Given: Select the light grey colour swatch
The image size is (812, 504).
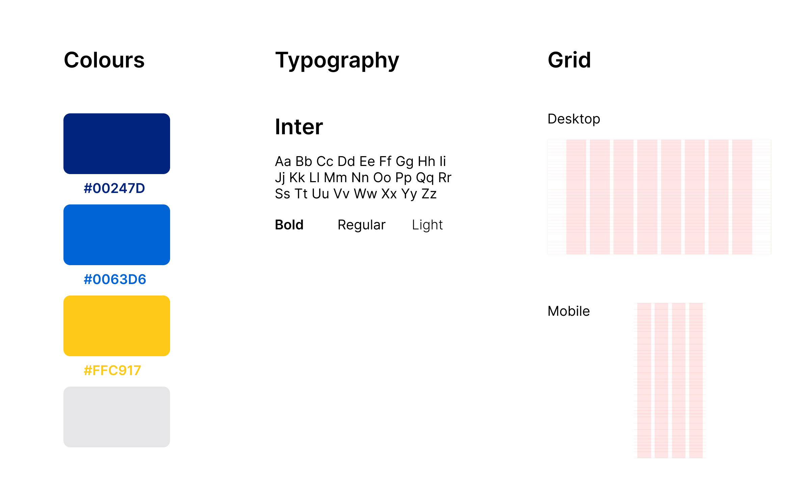Looking at the screenshot, I should tap(117, 417).
